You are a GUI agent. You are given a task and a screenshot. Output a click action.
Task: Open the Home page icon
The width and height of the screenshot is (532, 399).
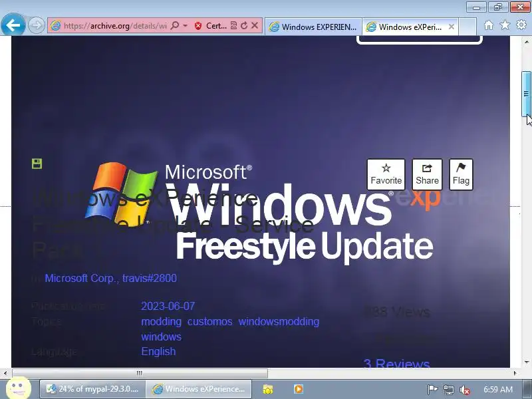pos(489,25)
